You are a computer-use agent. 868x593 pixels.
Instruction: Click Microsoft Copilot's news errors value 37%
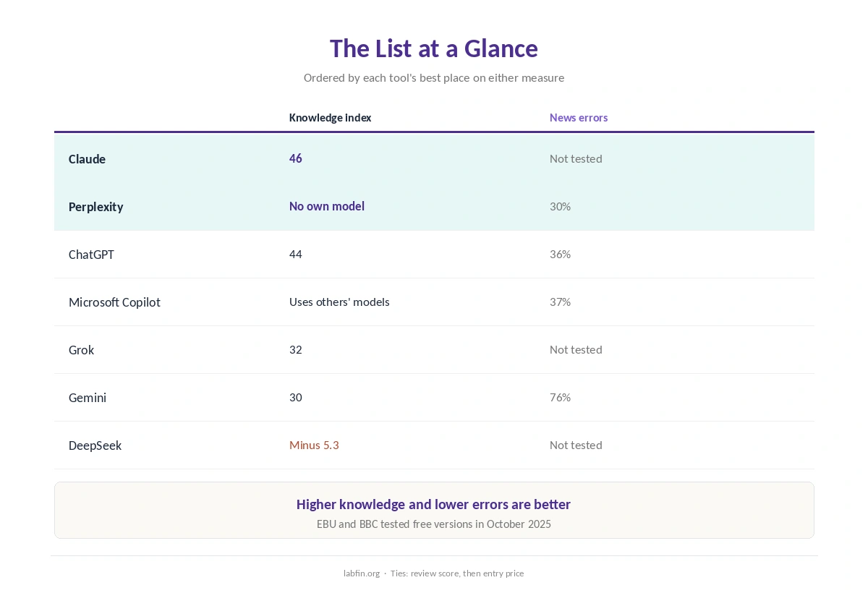pos(560,302)
